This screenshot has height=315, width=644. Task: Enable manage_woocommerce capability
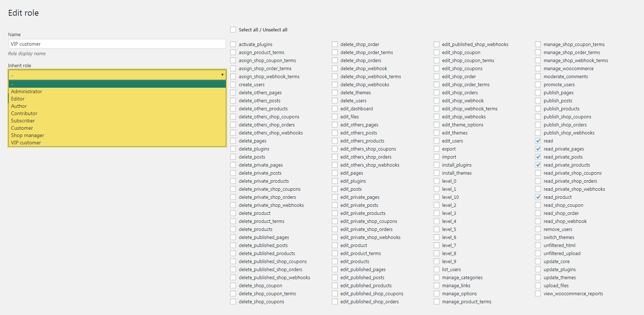tap(538, 68)
